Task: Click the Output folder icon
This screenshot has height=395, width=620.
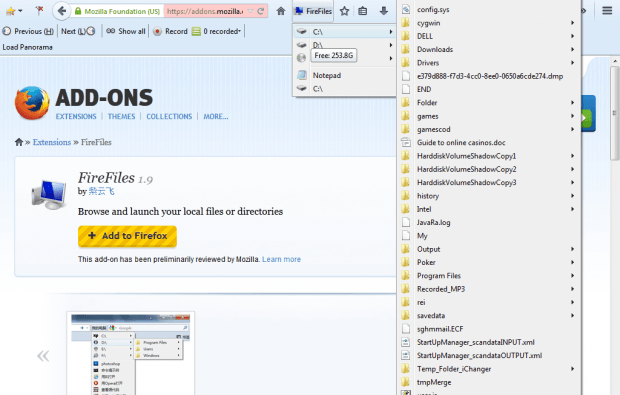Action: (405, 249)
